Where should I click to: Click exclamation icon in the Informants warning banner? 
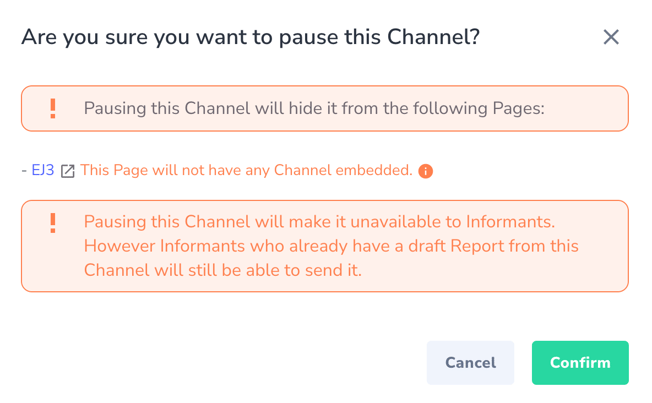(53, 223)
